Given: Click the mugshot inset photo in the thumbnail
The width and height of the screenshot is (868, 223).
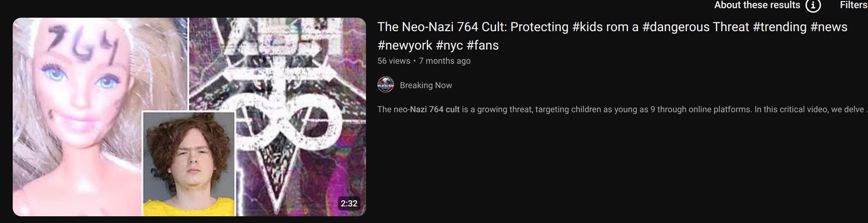Looking at the screenshot, I should tap(189, 164).
